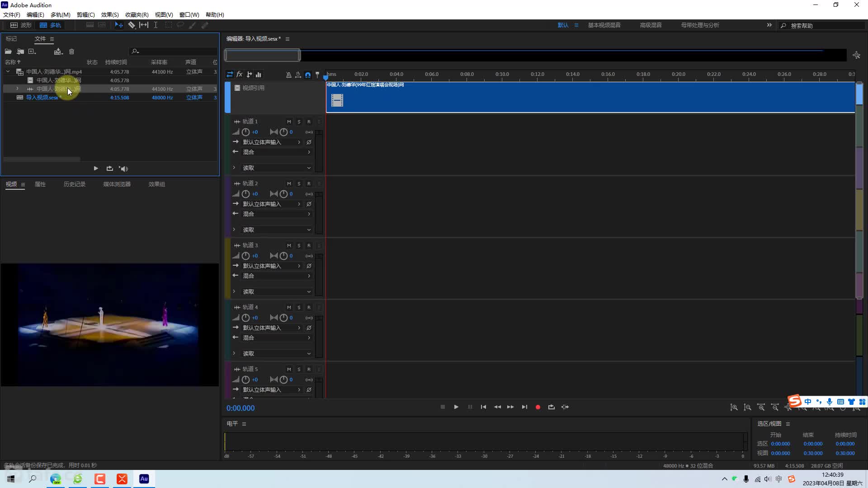Click the Zoom In time icon

tap(761, 408)
